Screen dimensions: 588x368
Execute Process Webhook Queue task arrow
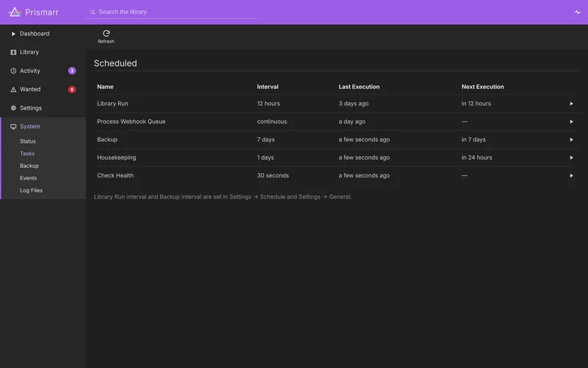pyautogui.click(x=571, y=121)
